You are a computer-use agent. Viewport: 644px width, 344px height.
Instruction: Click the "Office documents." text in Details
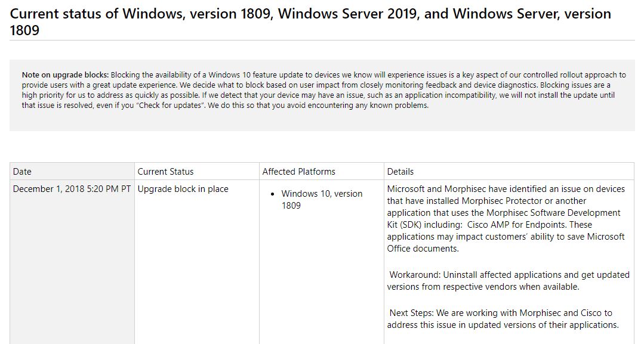(423, 249)
